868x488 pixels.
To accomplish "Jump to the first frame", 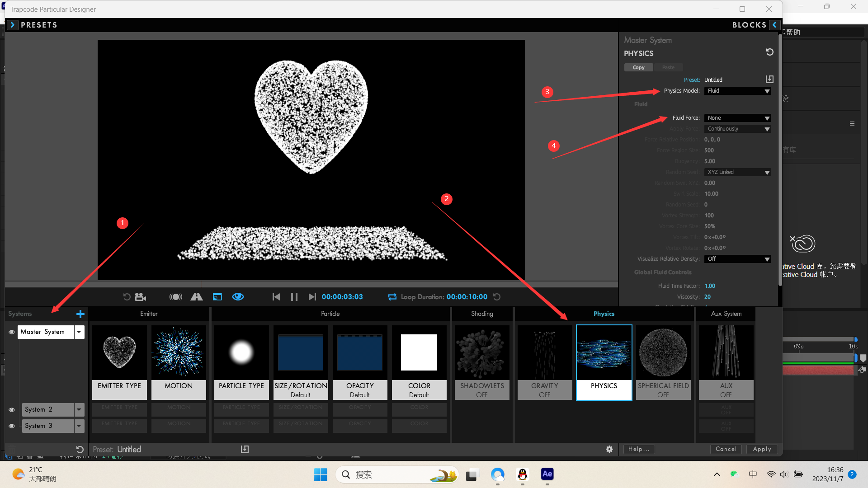I will 276,297.
